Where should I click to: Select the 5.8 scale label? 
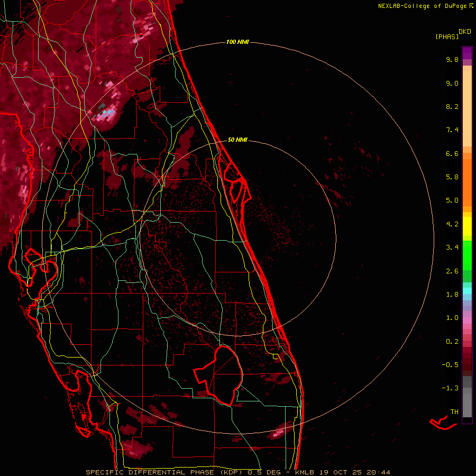point(452,177)
